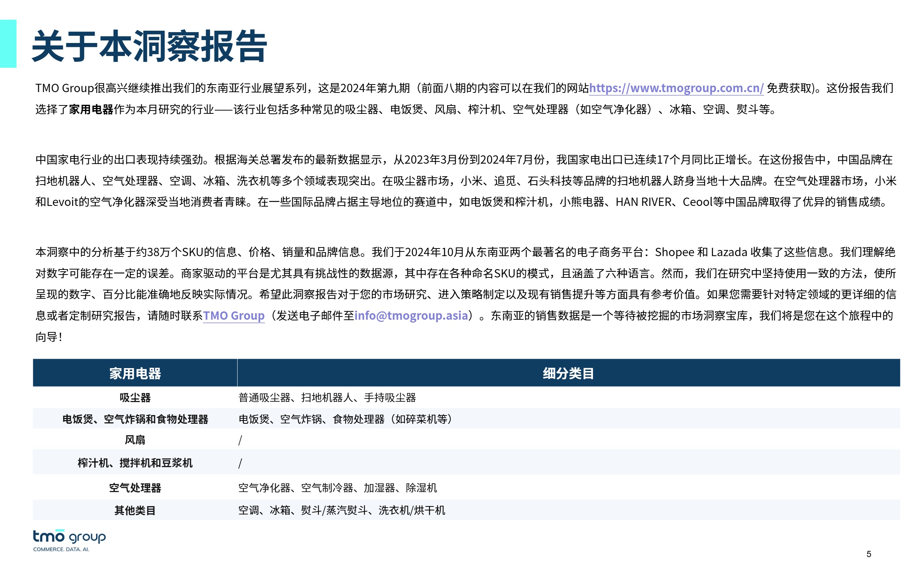Select the 其他类目 row label
This screenshot has width=924, height=578.
point(135,510)
